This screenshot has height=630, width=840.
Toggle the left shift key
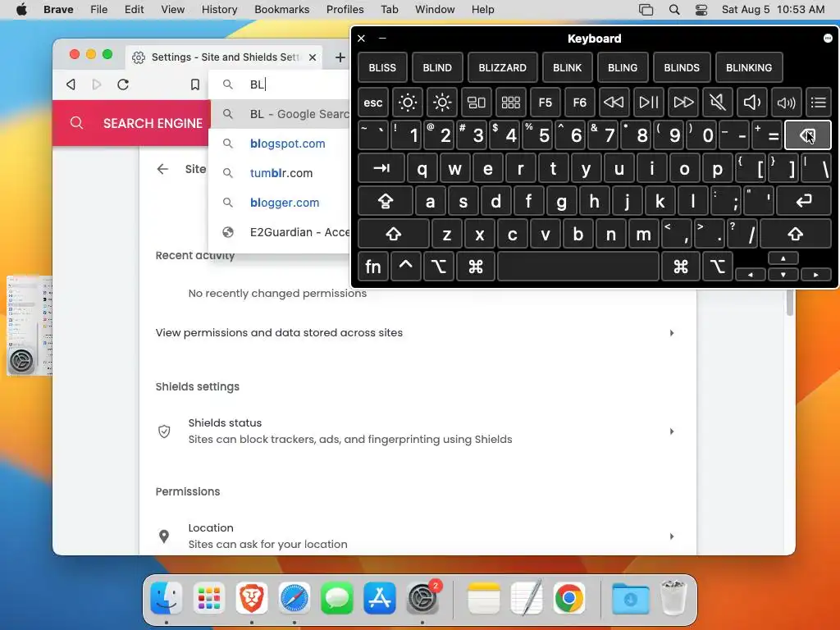[393, 234]
